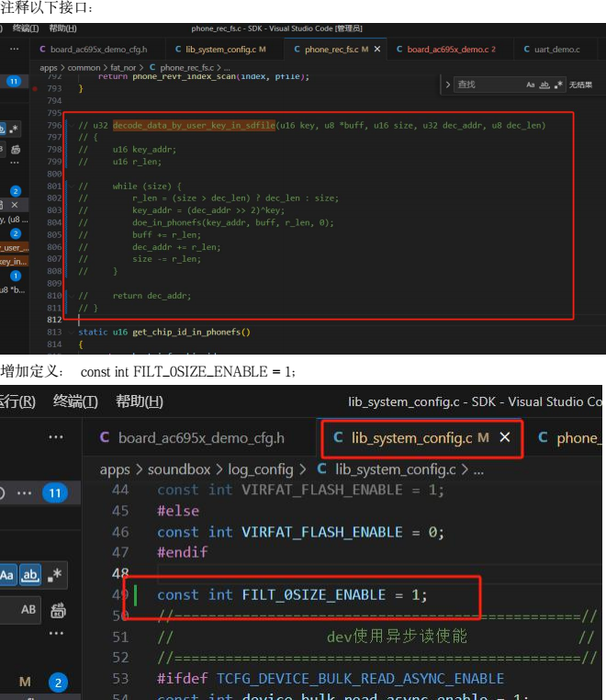The image size is (606, 700).
Task: Switch to board_ac695x_demo.c tab
Action: click(446, 49)
